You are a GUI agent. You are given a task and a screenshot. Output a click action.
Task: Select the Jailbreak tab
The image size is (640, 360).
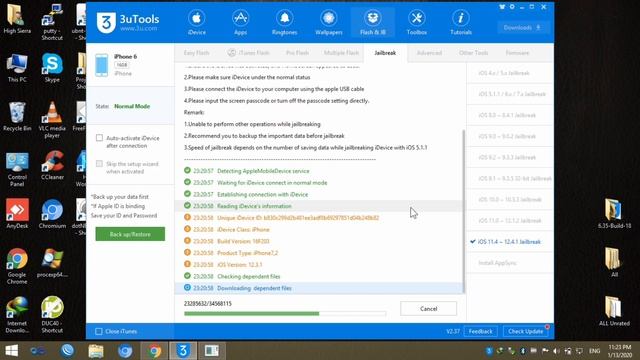coord(385,53)
